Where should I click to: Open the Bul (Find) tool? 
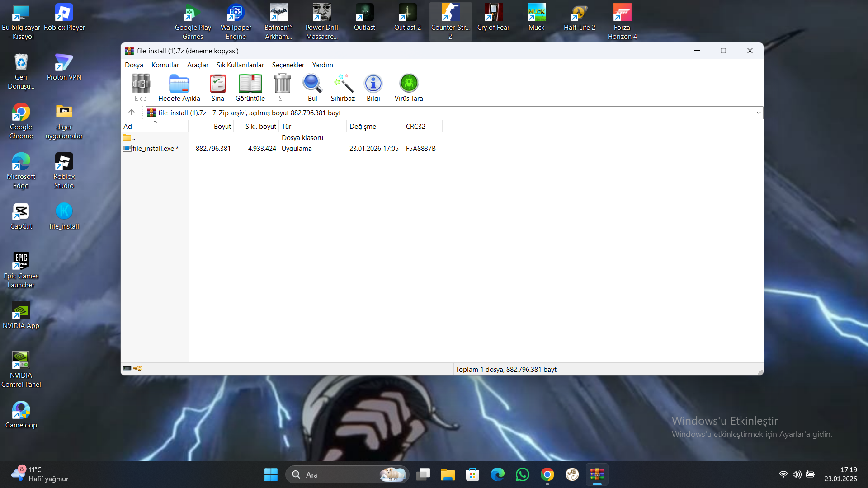click(x=312, y=88)
